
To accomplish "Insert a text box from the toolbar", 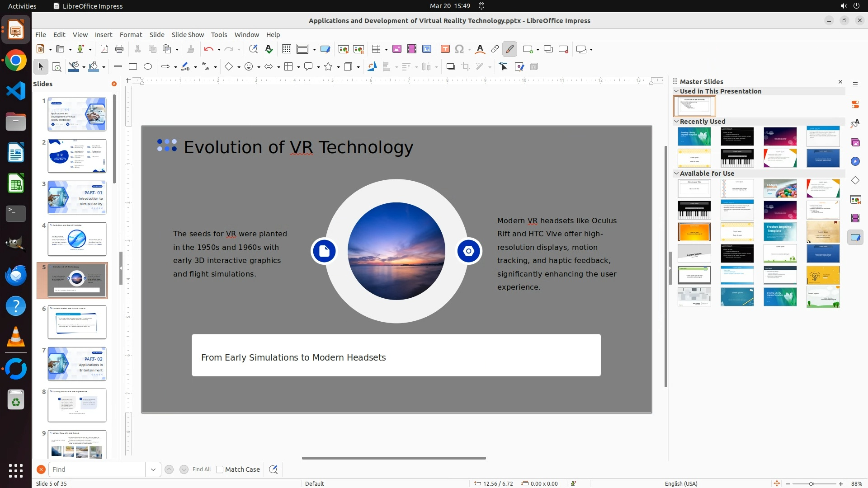I will (x=445, y=49).
